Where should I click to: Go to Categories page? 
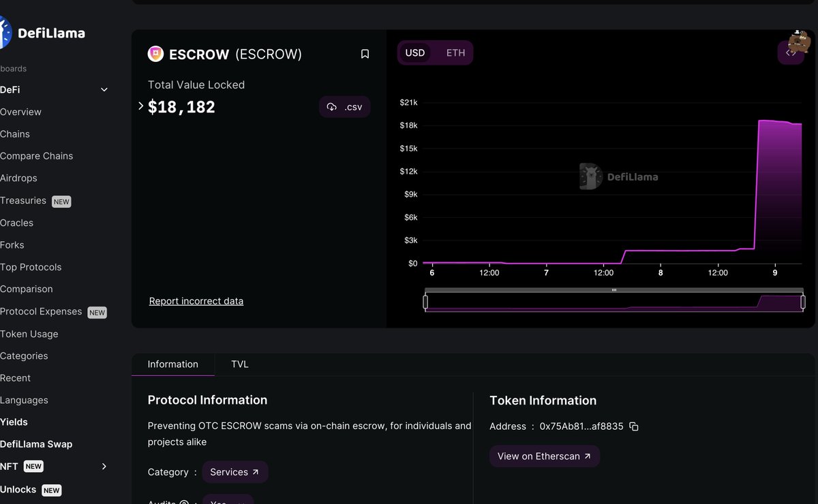point(24,356)
